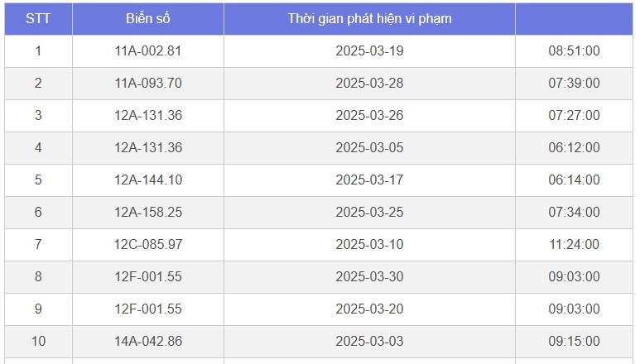Select license plate 11A-002.81

148,51
